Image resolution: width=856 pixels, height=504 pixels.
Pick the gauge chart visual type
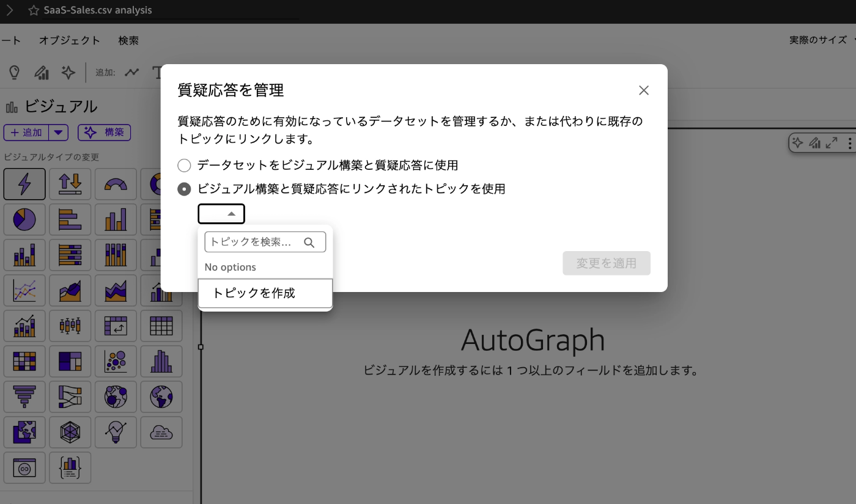[116, 184]
